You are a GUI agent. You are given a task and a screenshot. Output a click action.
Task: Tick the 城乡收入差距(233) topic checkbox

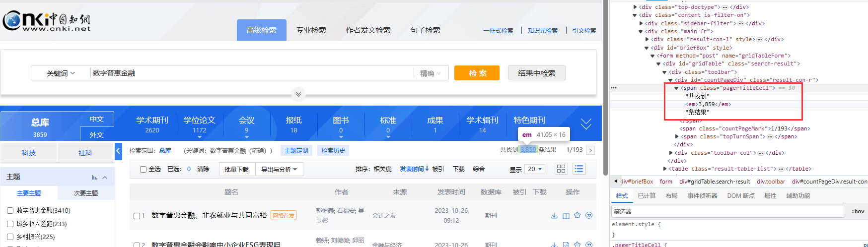point(10,224)
